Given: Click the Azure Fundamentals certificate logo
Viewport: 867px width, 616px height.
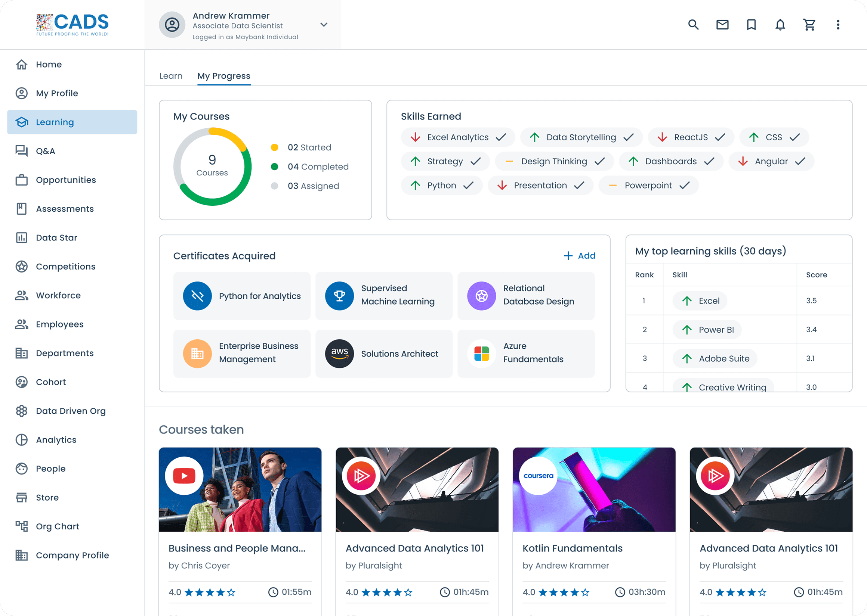Looking at the screenshot, I should click(x=481, y=354).
